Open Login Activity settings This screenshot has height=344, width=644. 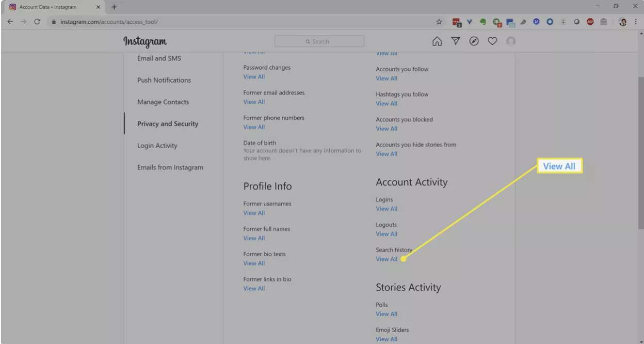point(157,146)
